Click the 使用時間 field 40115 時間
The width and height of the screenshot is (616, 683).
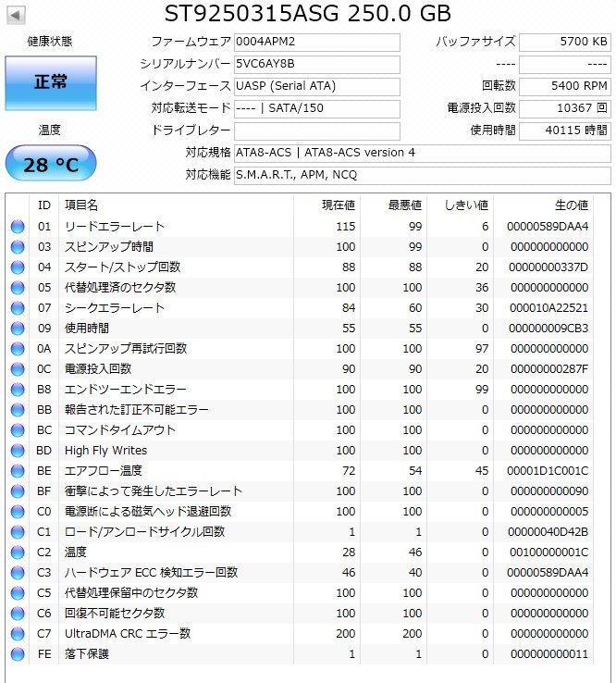point(565,131)
